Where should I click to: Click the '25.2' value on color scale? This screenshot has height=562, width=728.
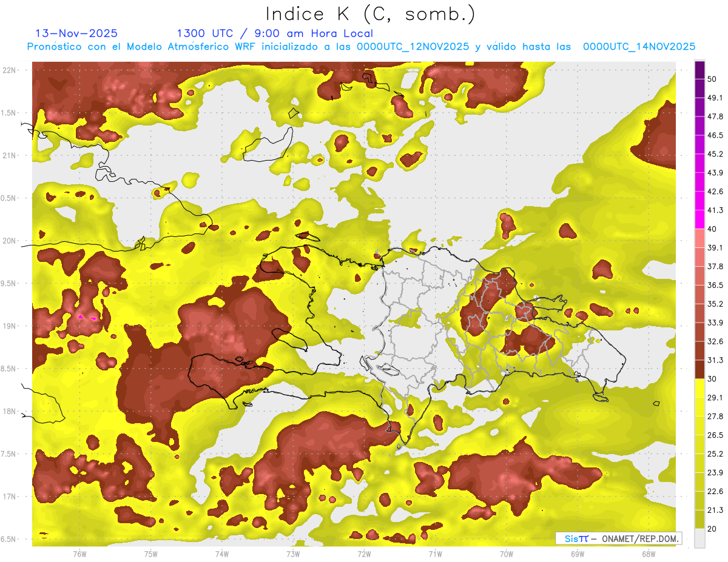[715, 454]
